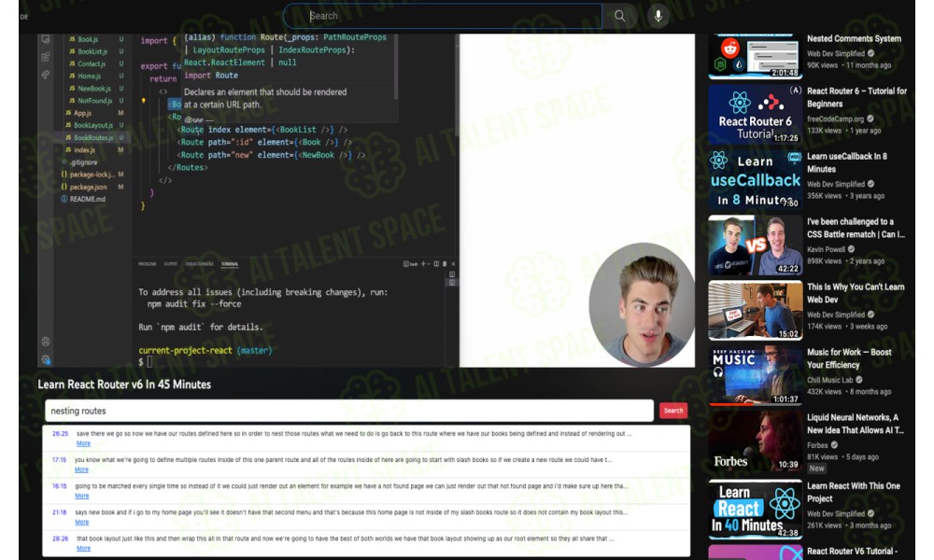Viewport: 934px width, 560px height.
Task: Expand More under the 16:15 result
Action: coord(81,496)
